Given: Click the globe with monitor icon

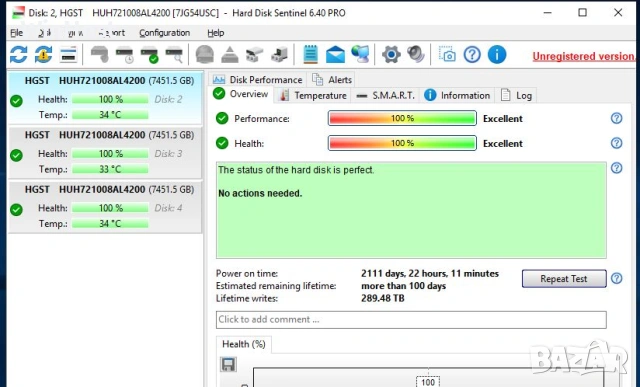Looking at the screenshot, I should tap(360, 54).
